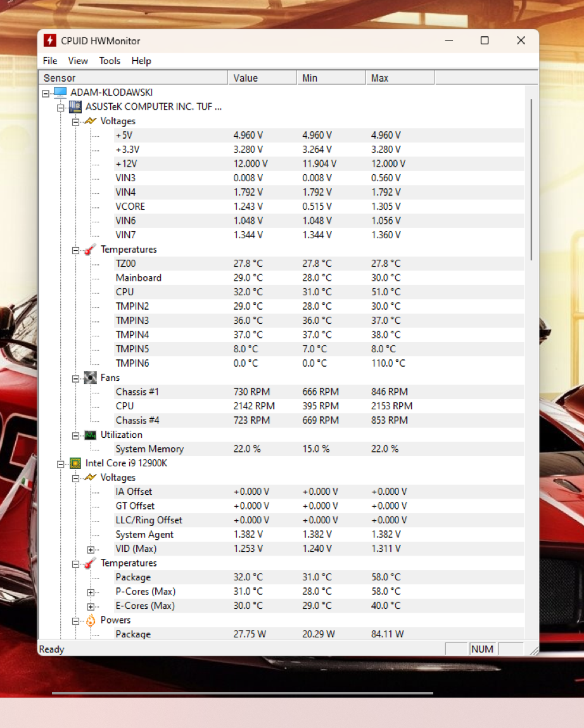Screen dimensions: 584x728
Task: Collapse the Intel CPU Temperatures section
Action: pyautogui.click(x=75, y=564)
